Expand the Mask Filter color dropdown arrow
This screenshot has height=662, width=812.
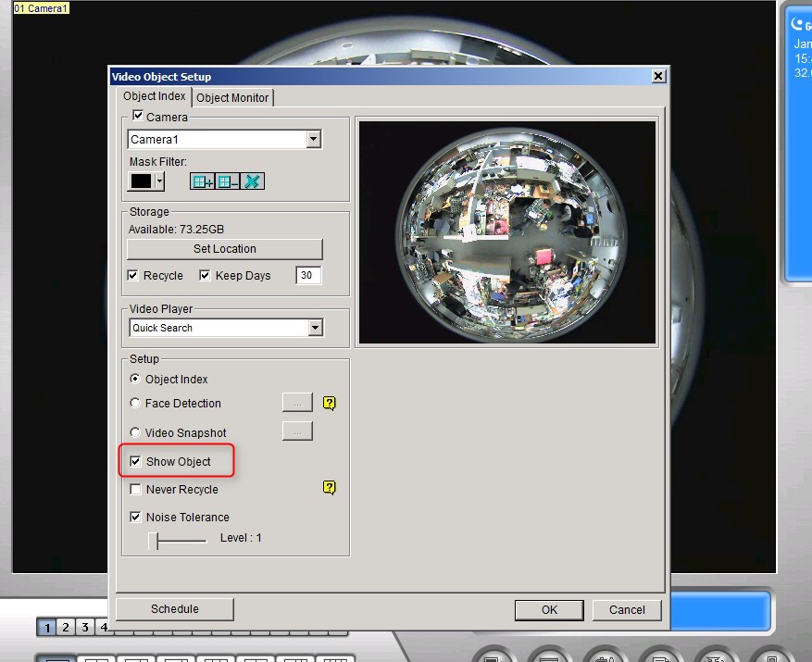point(159,181)
